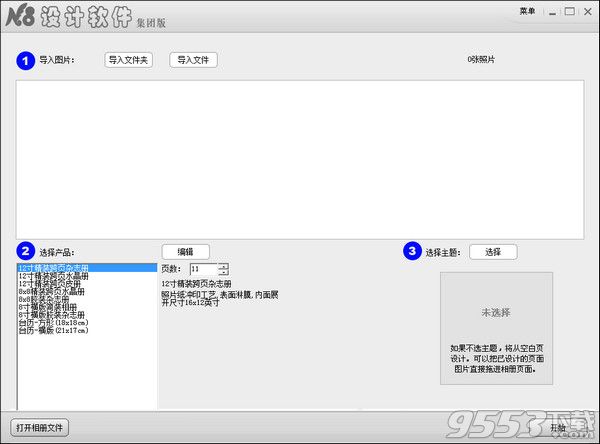Open the 菜单 menu in title bar
The height and width of the screenshot is (444, 600).
coord(527,11)
